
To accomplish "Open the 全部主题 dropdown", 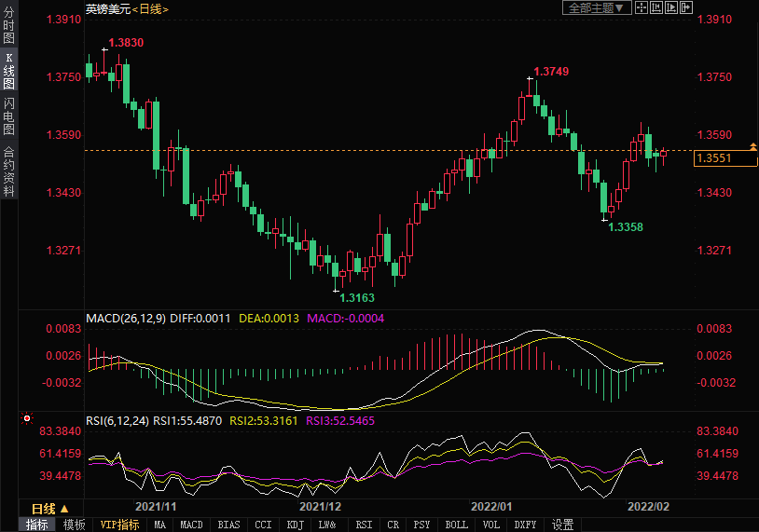I will 597,7.
